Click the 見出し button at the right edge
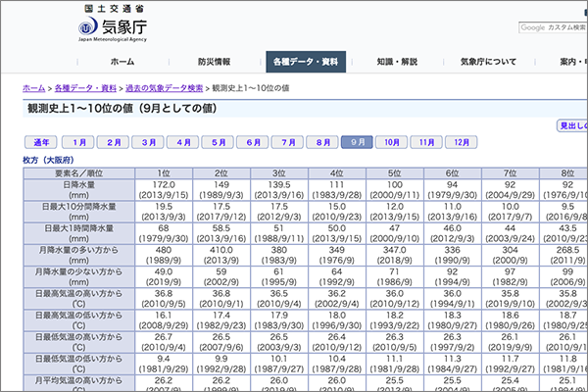This screenshot has width=588, height=392. pyautogui.click(x=571, y=125)
